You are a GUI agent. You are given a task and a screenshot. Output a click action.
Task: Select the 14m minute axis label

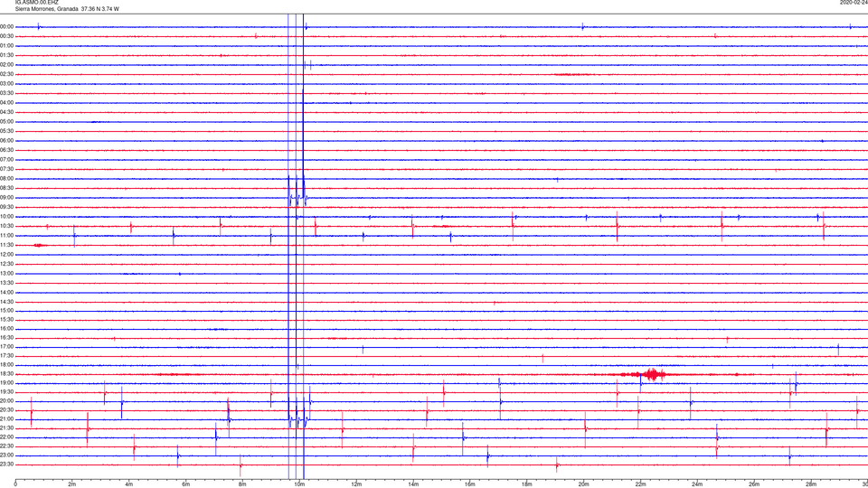(x=413, y=484)
